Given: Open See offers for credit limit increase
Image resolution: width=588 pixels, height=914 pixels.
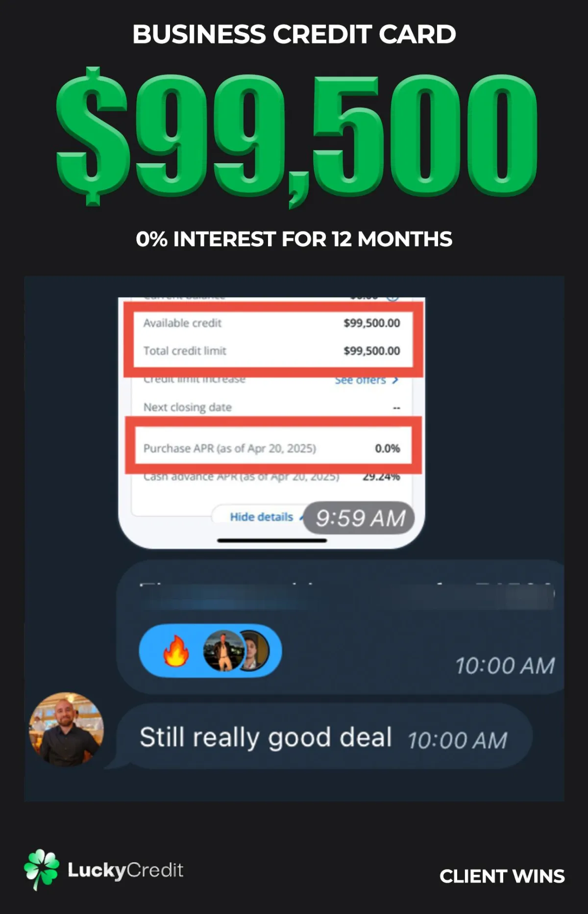Looking at the screenshot, I should (x=361, y=380).
